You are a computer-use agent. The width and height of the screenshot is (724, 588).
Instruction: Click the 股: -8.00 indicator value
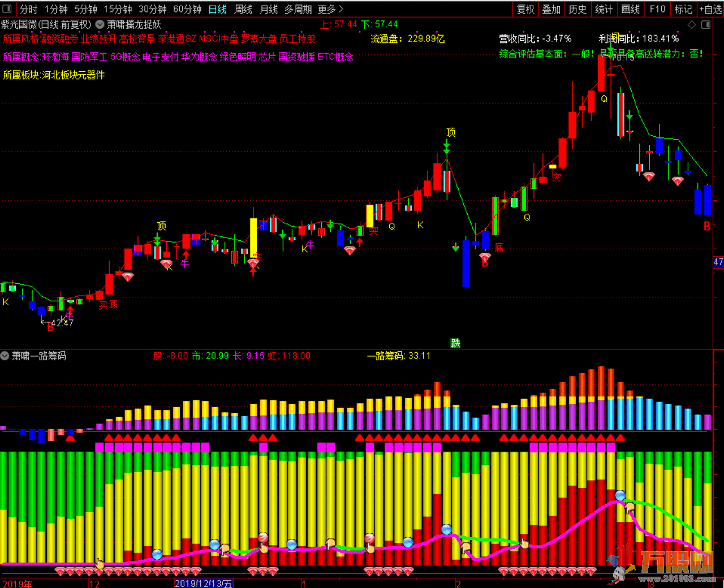click(x=171, y=356)
